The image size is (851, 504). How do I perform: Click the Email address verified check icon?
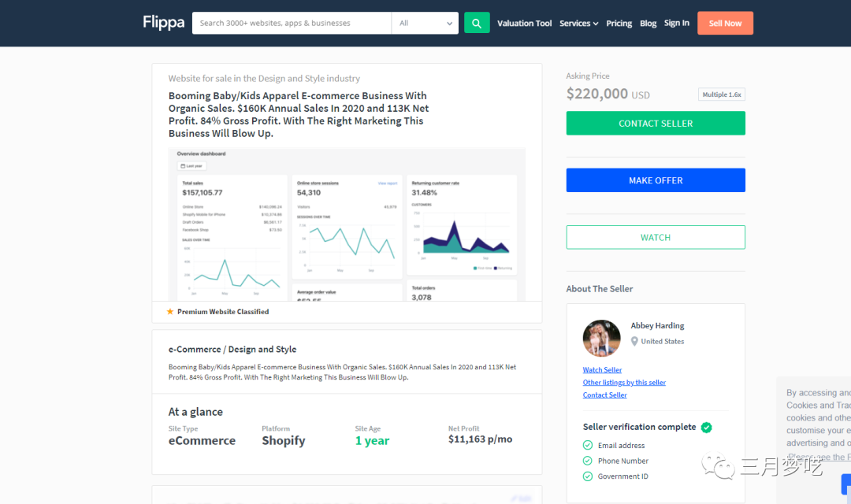pyautogui.click(x=588, y=446)
